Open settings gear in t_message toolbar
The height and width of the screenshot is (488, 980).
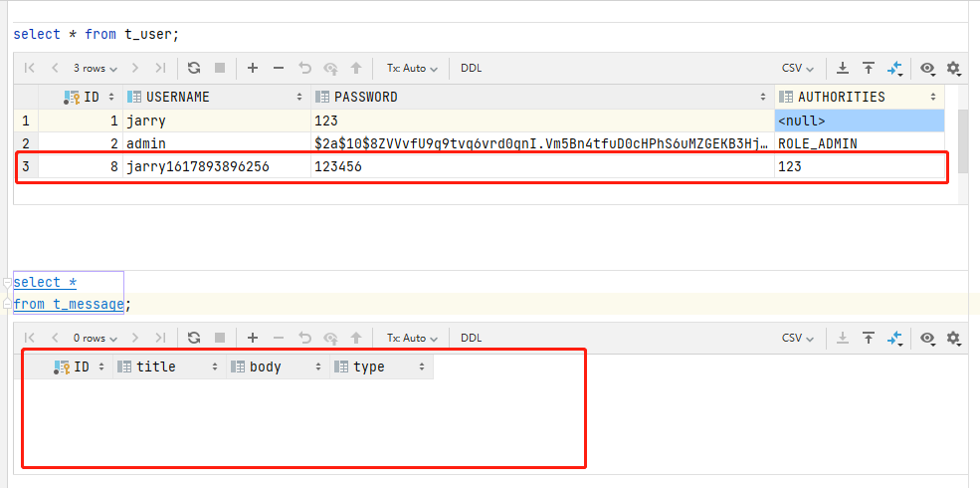point(953,338)
